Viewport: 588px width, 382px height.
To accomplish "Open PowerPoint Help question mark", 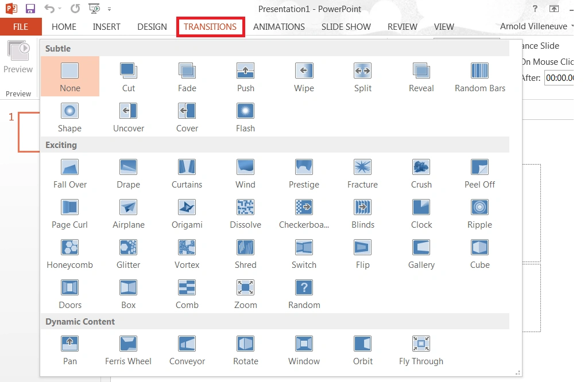I will (x=535, y=9).
